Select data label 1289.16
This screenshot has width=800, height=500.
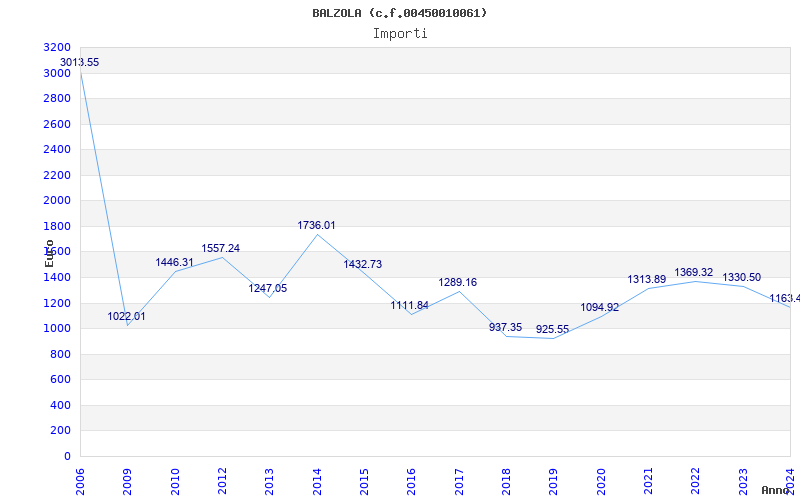point(458,282)
